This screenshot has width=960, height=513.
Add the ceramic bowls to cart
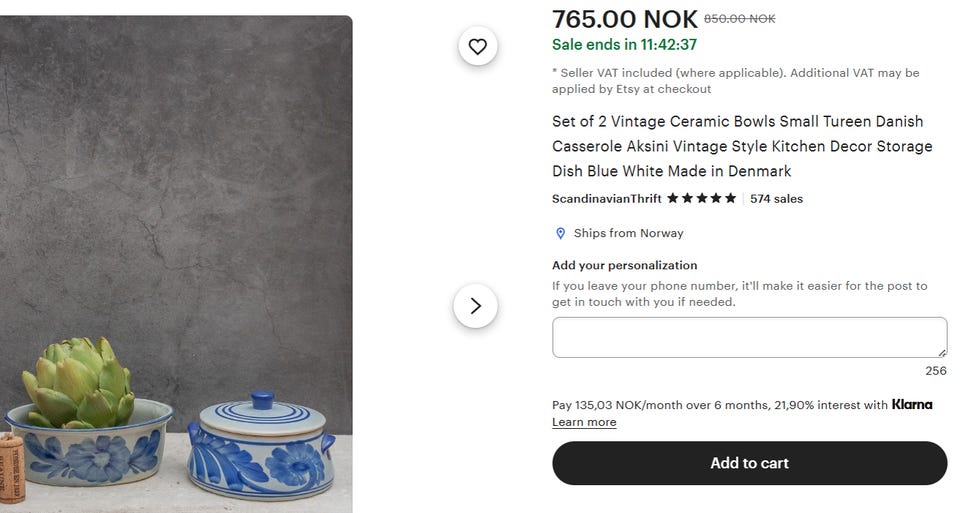point(749,463)
